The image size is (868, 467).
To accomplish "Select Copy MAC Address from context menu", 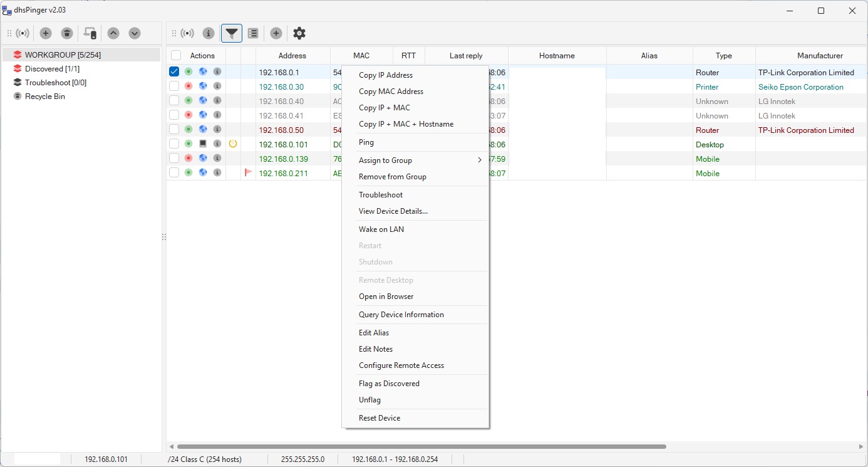I will [391, 91].
